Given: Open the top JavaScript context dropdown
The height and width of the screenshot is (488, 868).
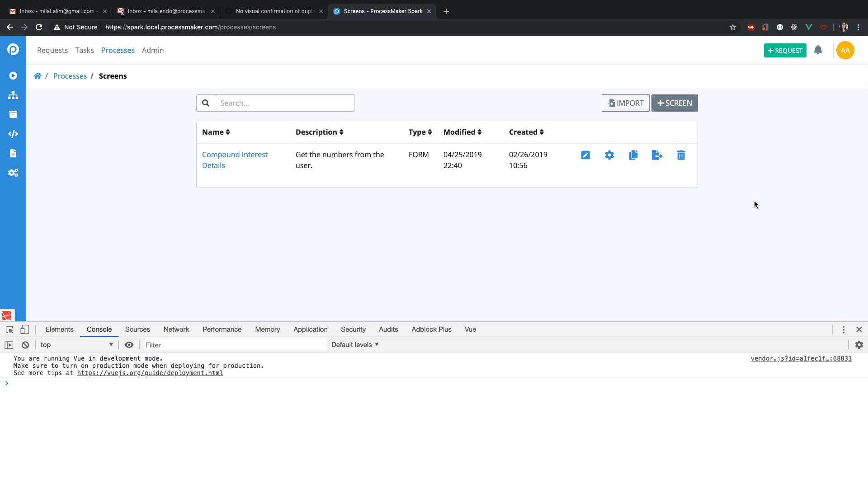Looking at the screenshot, I should [x=76, y=345].
